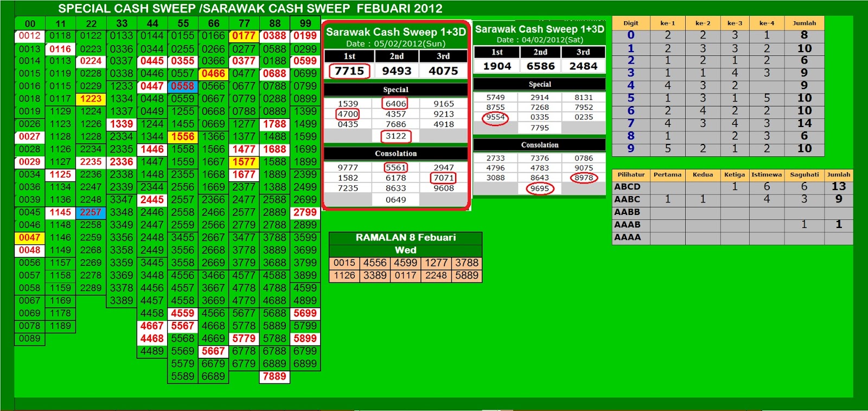Click the Jumlah value 14
This screenshot has width=868, height=411.
click(804, 123)
